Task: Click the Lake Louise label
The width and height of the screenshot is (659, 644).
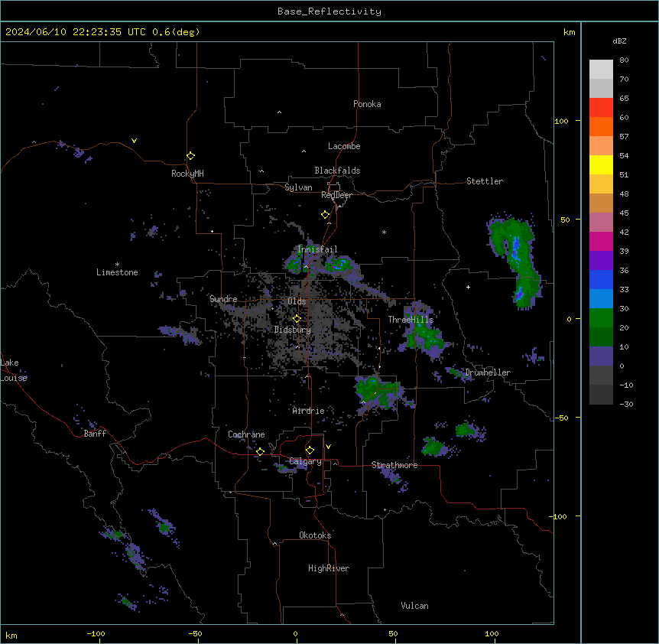Action: [14, 370]
